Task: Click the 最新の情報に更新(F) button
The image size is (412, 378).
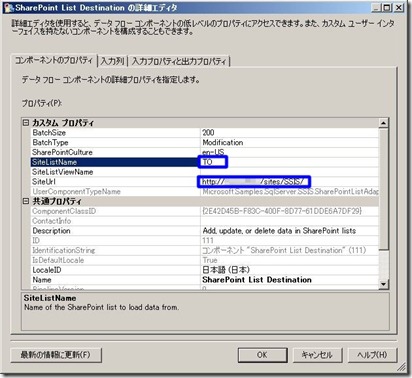Action: [56, 355]
